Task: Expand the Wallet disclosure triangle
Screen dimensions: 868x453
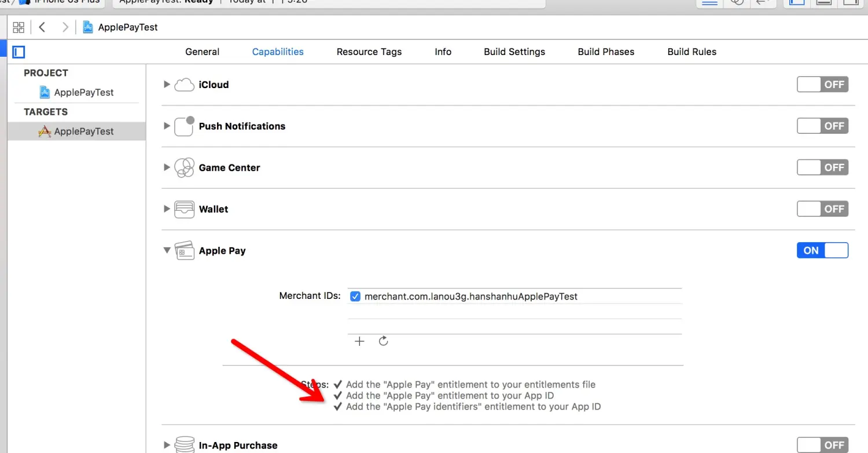Action: (167, 209)
